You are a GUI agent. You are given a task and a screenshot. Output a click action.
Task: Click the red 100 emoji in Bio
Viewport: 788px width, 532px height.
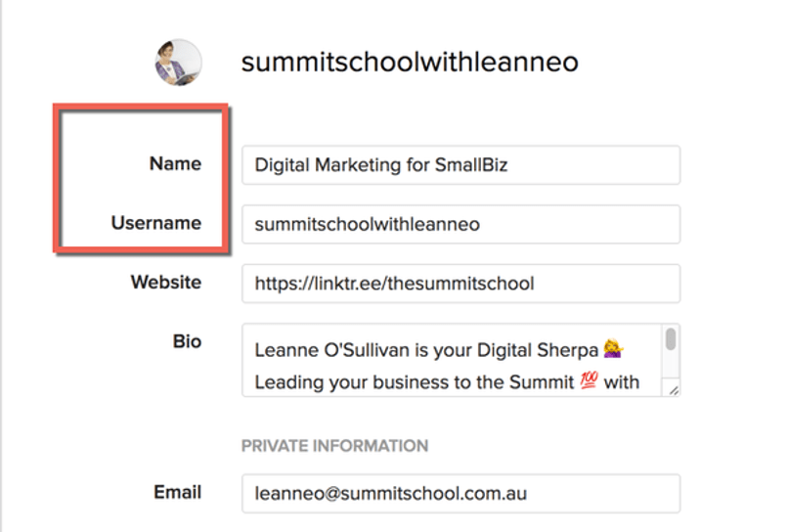(588, 381)
